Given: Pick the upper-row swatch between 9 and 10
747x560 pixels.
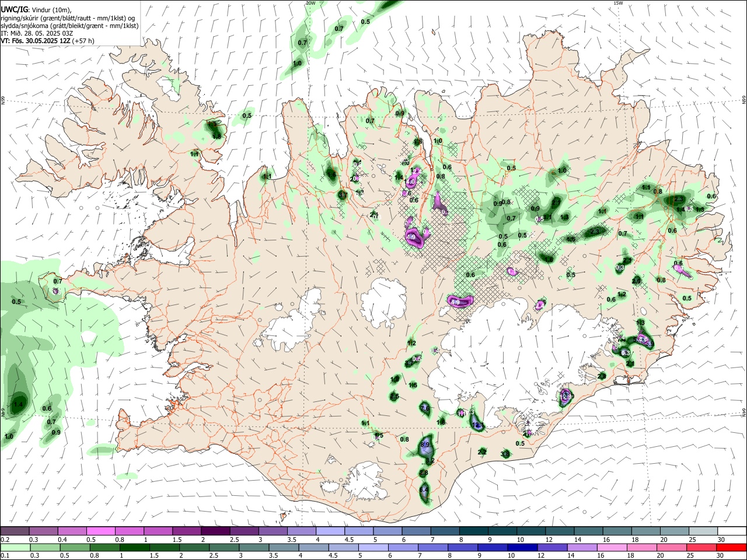Looking at the screenshot, I should click(502, 531).
